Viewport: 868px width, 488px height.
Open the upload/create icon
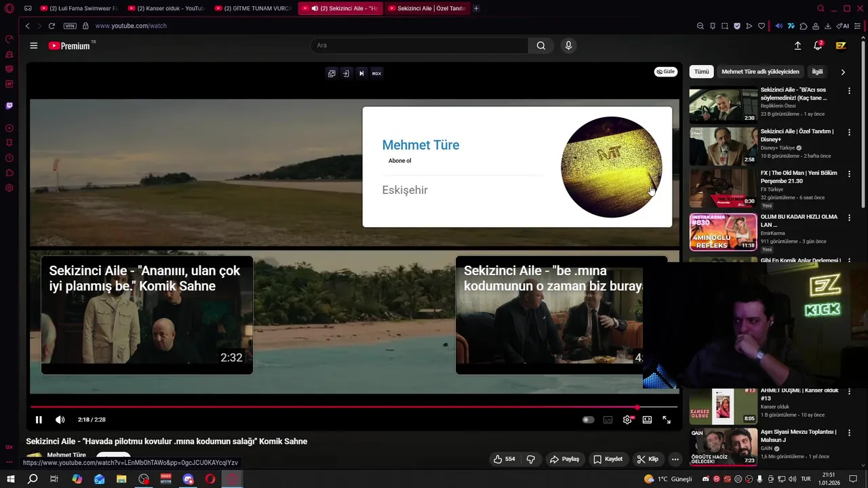click(797, 45)
